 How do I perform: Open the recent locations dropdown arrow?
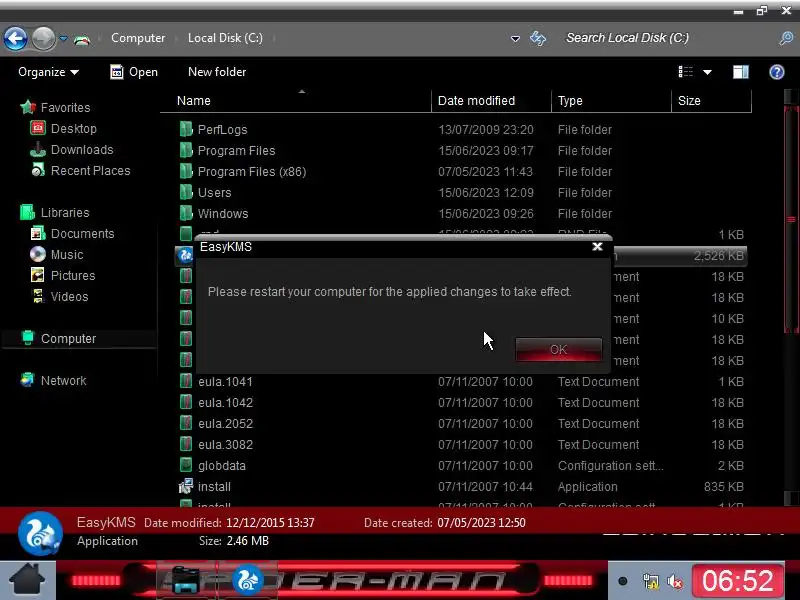pyautogui.click(x=63, y=38)
